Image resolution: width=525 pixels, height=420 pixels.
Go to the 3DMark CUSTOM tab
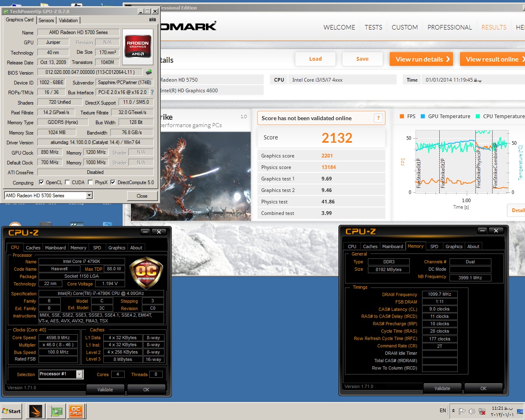(405, 27)
